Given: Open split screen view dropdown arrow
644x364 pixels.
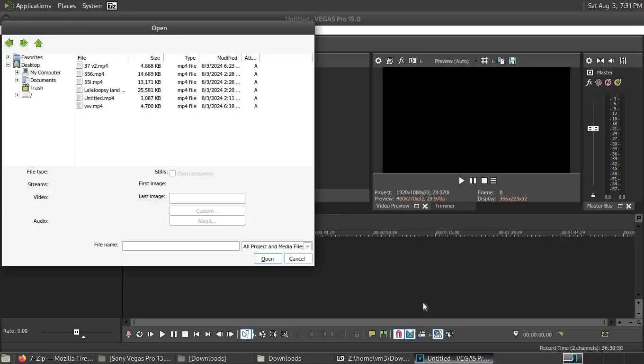Looking at the screenshot, I should 421,61.
